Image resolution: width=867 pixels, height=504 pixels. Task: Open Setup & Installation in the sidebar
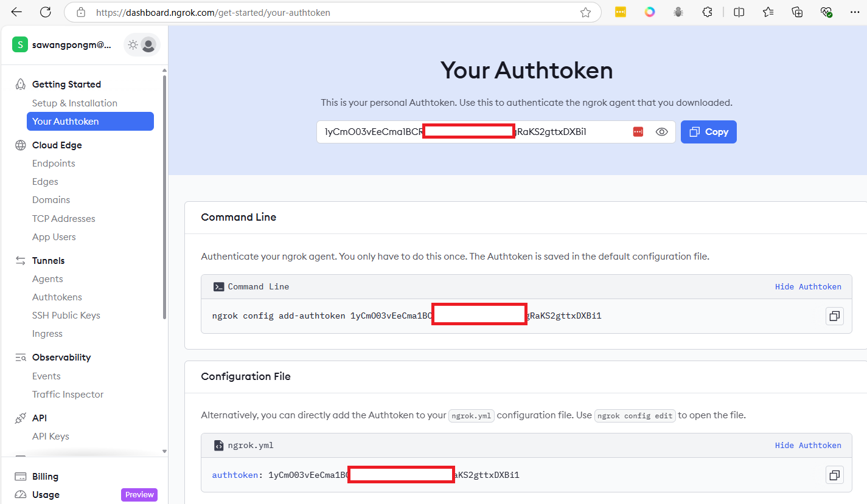pyautogui.click(x=75, y=103)
